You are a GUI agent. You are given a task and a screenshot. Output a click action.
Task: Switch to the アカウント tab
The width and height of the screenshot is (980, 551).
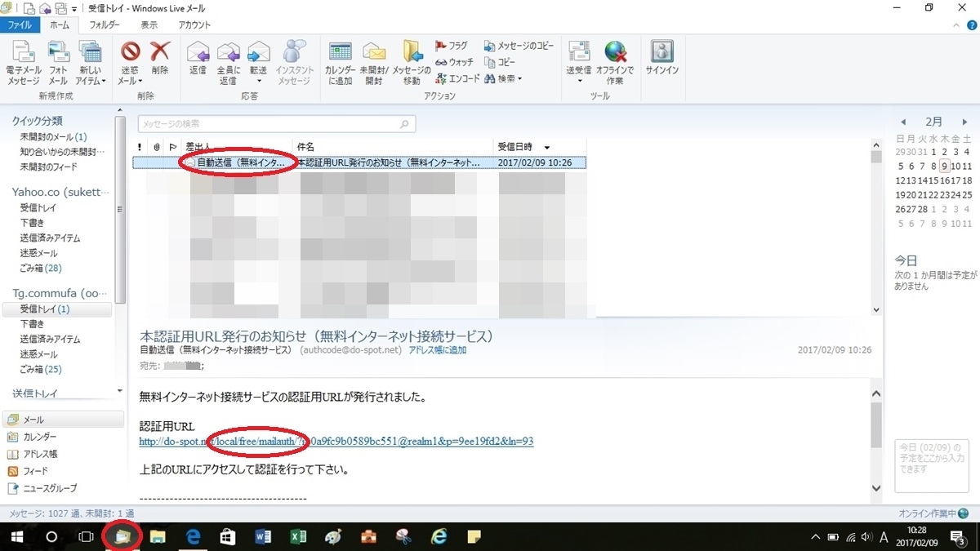[x=194, y=25]
